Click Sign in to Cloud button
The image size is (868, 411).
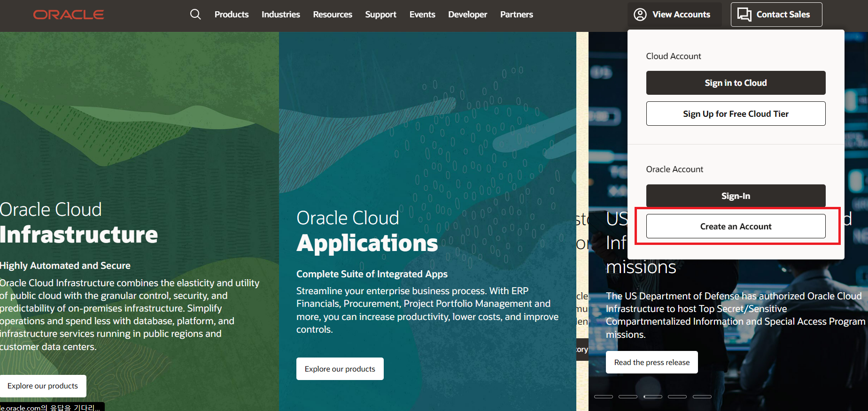736,83
